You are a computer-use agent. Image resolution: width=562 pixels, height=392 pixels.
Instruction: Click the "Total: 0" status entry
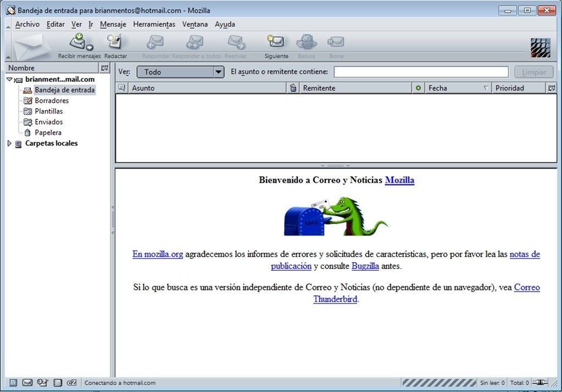[519, 383]
